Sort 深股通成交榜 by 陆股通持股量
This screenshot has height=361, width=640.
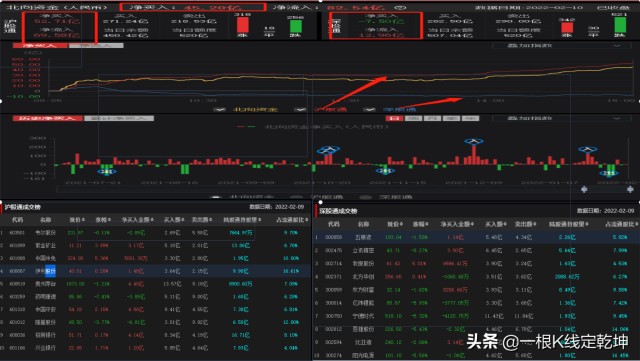(x=569, y=224)
